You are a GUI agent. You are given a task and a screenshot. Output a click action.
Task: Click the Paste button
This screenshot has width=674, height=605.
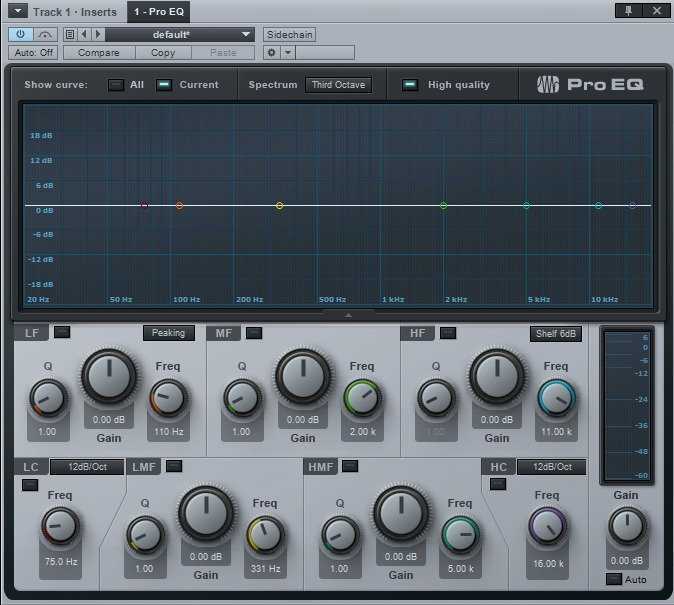tap(223, 52)
